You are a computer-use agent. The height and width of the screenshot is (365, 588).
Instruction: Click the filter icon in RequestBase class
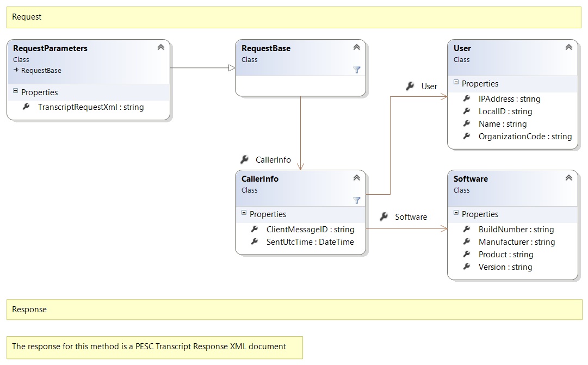click(x=357, y=70)
